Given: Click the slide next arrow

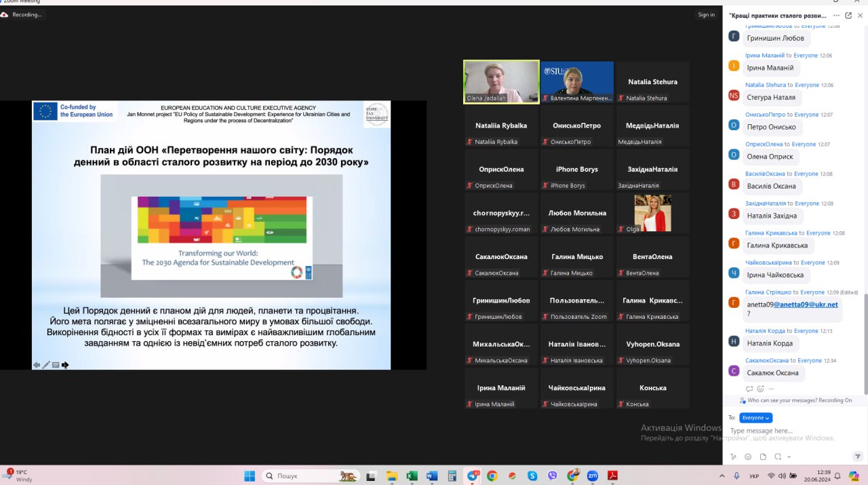Looking at the screenshot, I should (65, 365).
